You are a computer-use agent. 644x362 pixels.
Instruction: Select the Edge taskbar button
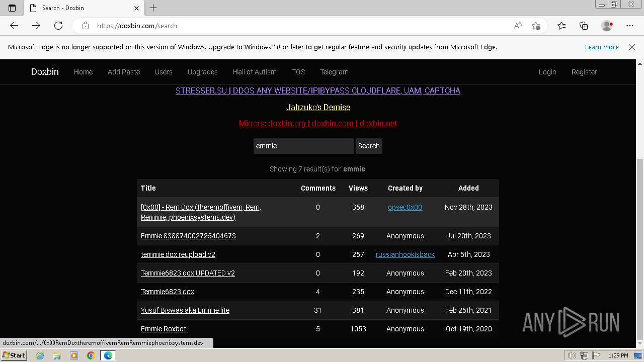tap(108, 355)
